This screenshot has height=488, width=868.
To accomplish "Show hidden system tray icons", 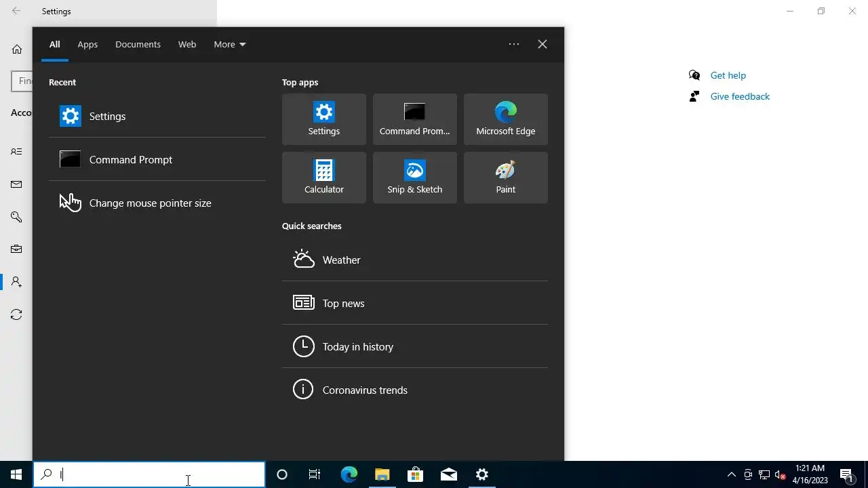I will [731, 474].
